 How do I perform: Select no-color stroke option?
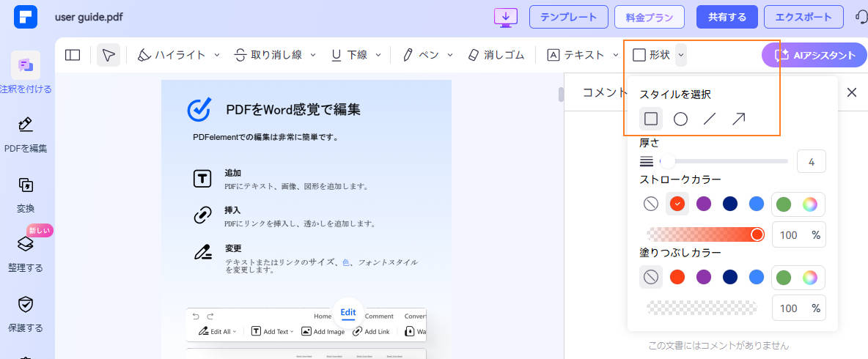pyautogui.click(x=650, y=204)
